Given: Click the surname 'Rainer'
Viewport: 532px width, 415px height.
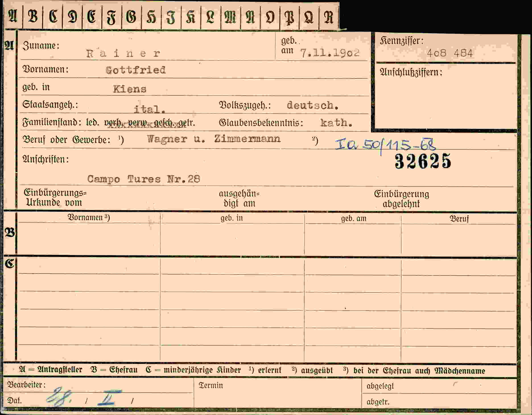Looking at the screenshot, I should 123,53.
